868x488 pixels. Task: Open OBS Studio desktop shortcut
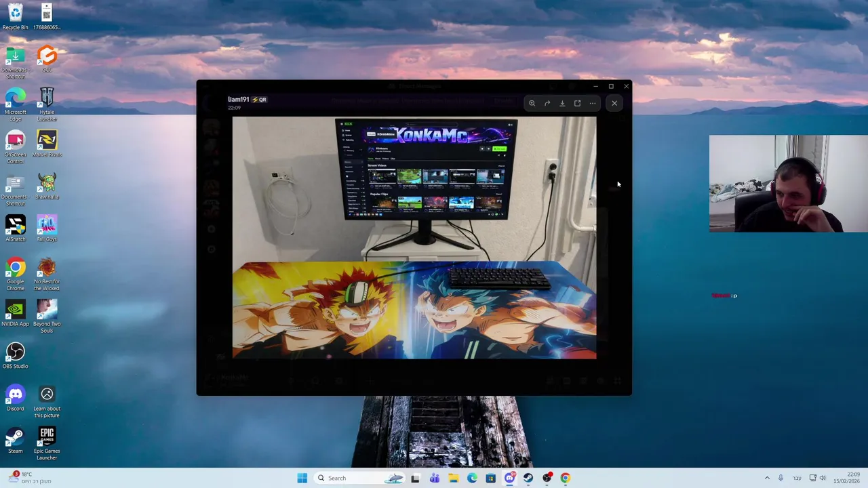(15, 355)
